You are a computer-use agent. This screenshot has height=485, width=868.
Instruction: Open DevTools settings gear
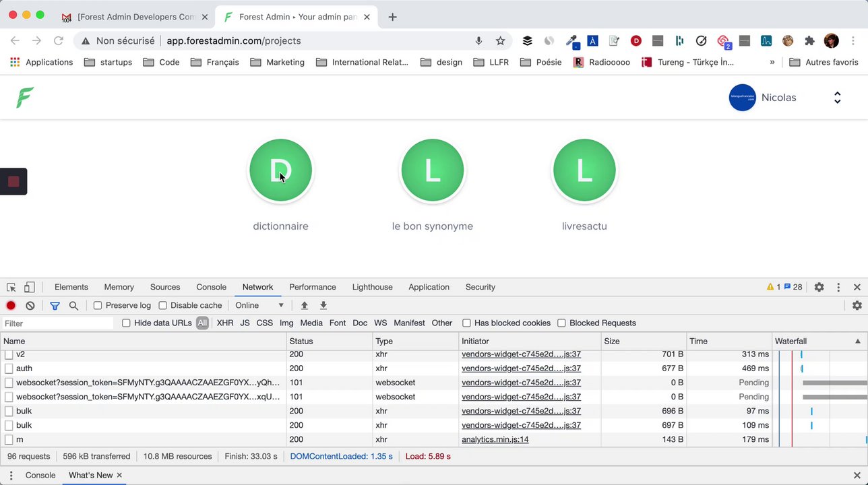click(819, 287)
